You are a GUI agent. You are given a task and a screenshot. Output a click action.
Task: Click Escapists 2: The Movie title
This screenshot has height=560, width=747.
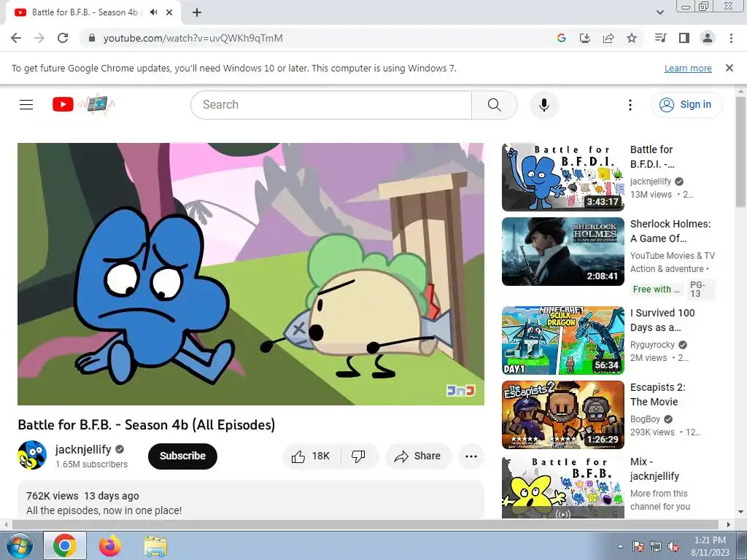click(x=658, y=394)
